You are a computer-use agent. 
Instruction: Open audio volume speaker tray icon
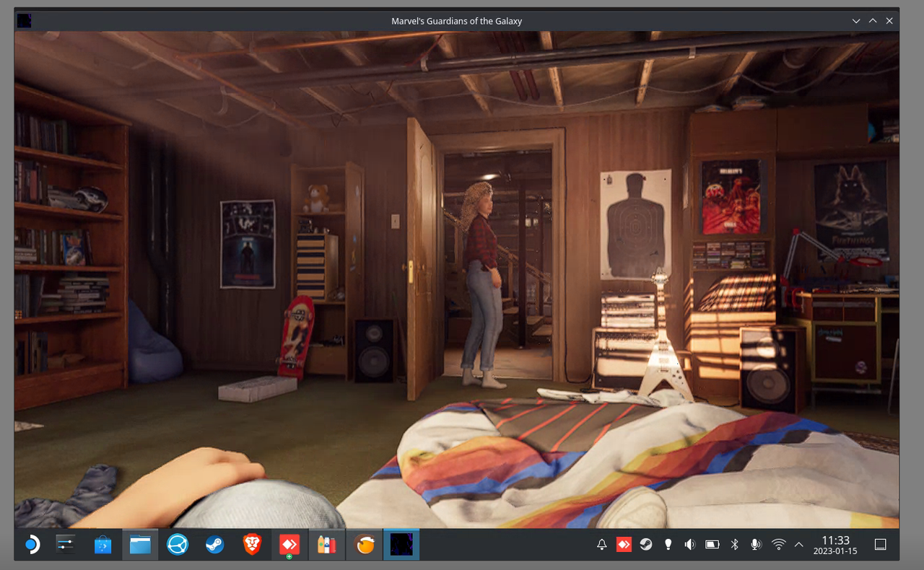[690, 545]
